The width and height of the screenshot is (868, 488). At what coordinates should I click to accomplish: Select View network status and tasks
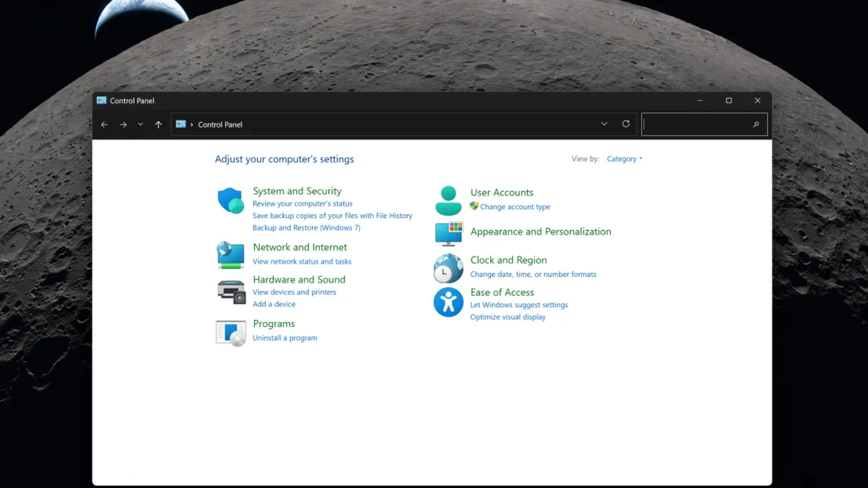[302, 262]
